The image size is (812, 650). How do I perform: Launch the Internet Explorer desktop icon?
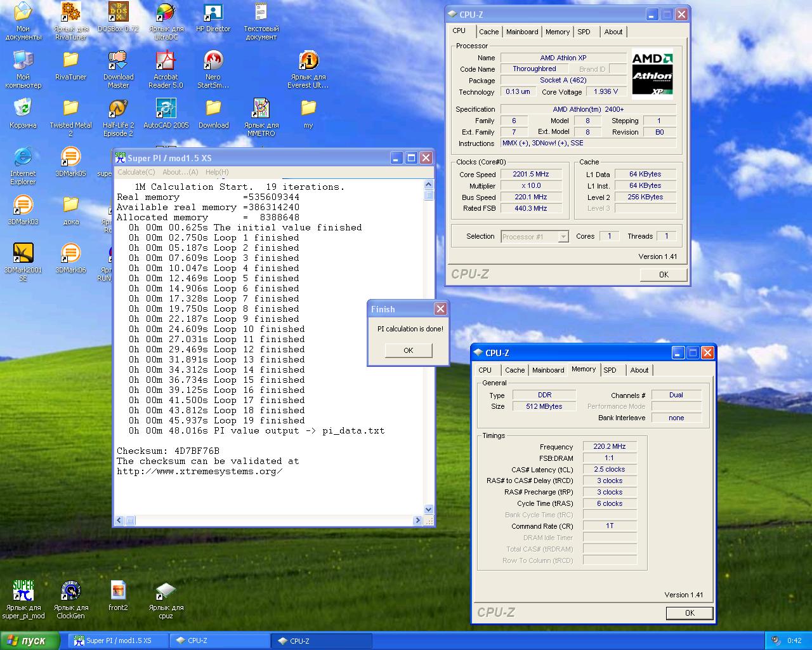pyautogui.click(x=23, y=156)
